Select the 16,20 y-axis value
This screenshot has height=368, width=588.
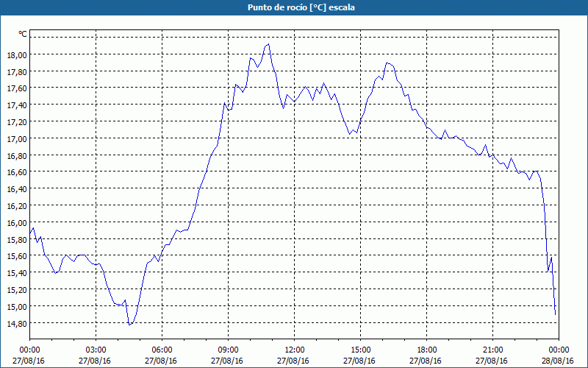[17, 206]
